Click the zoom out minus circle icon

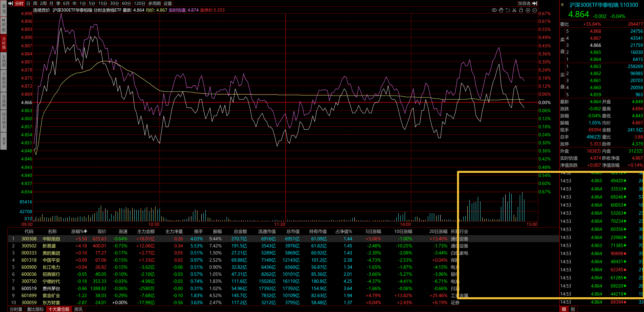[x=534, y=10]
